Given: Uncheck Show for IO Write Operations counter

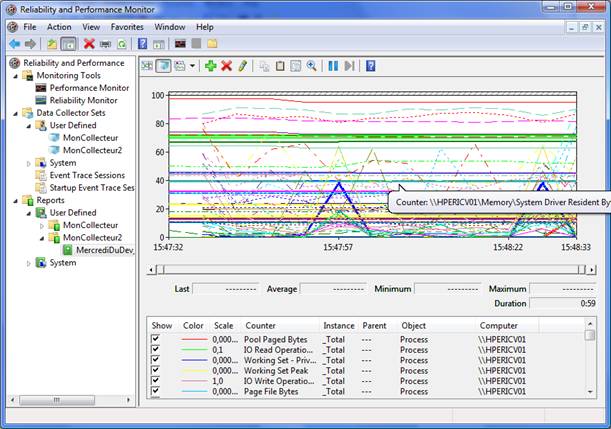Looking at the screenshot, I should [x=155, y=380].
